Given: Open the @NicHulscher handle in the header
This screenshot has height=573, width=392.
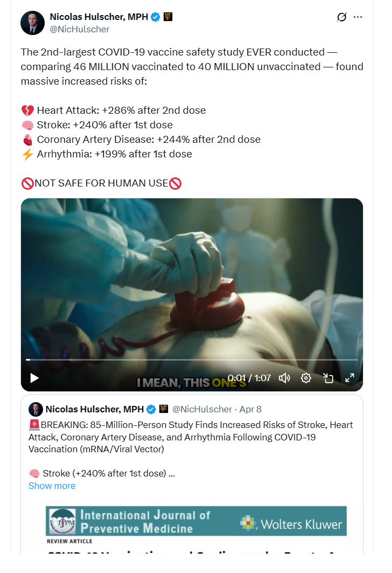Looking at the screenshot, I should coord(79,29).
